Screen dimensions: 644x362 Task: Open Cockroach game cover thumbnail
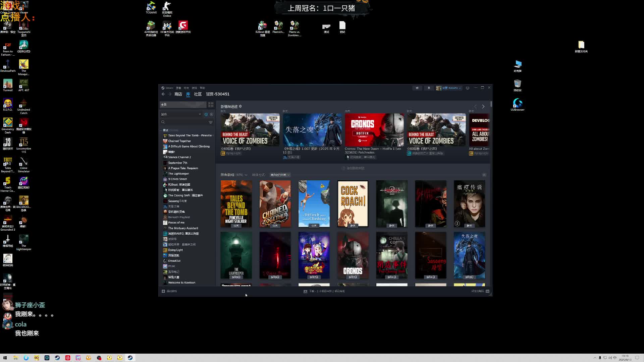tap(353, 204)
